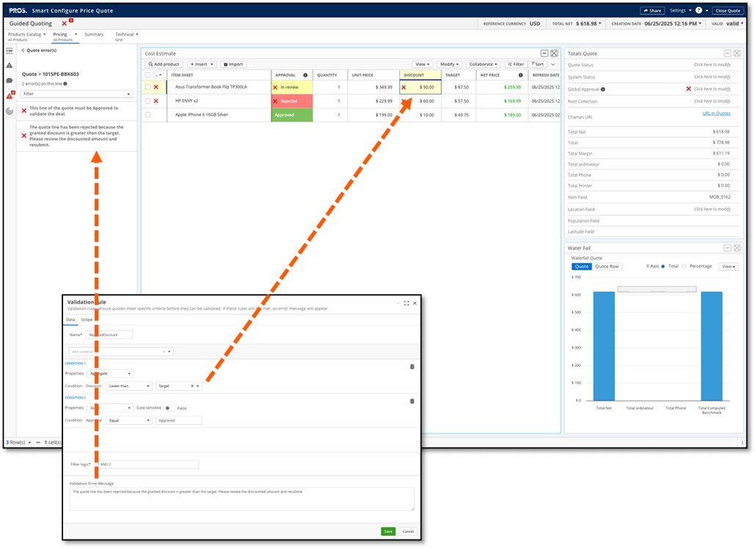The image size is (756, 549).
Task: Click the info icon beside Net Price header
Action: (x=520, y=75)
